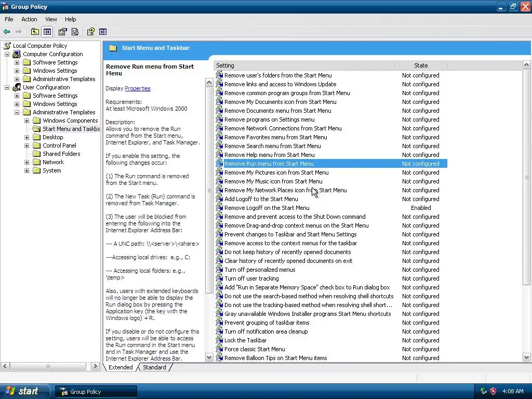Click the tree pane scroll left arrow
Viewport: 532px width, 399px height.
tap(5, 366)
